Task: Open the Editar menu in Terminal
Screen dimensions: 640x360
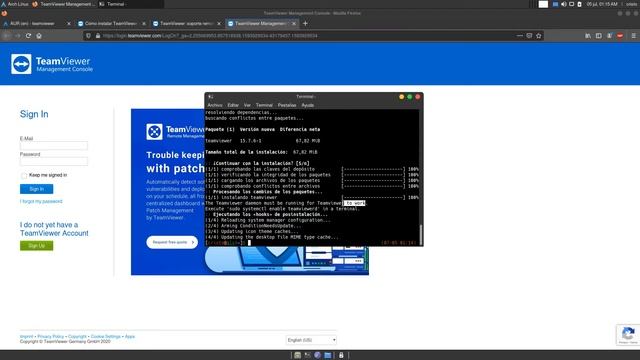Action: (x=233, y=105)
